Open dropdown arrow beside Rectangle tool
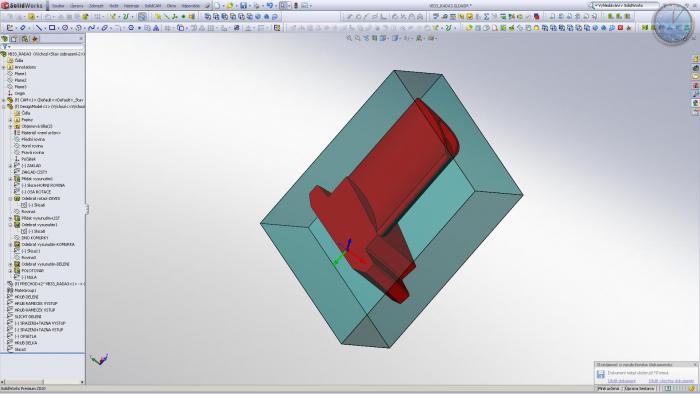Viewport: 700px width, 394px height. [x=57, y=28]
